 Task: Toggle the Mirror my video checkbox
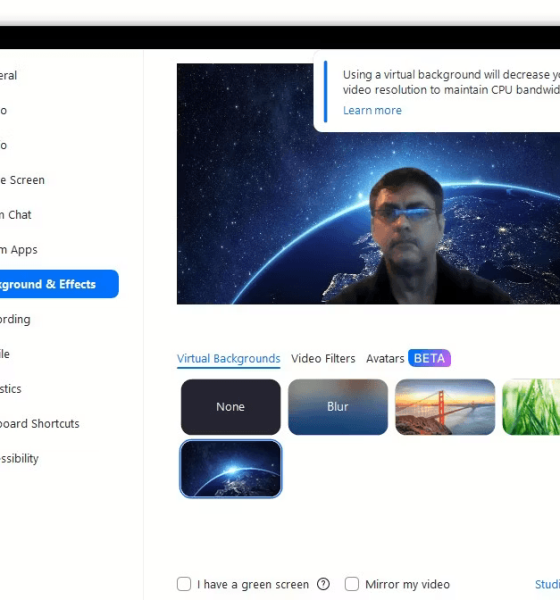pos(352,584)
